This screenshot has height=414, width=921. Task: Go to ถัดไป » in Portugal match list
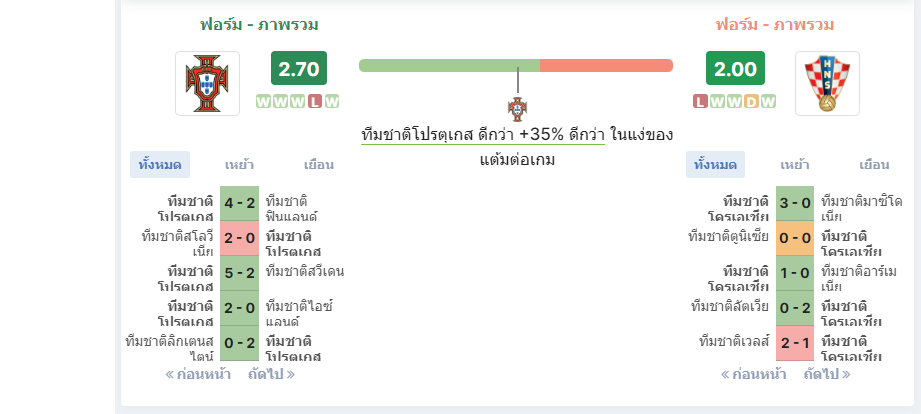pyautogui.click(x=271, y=374)
